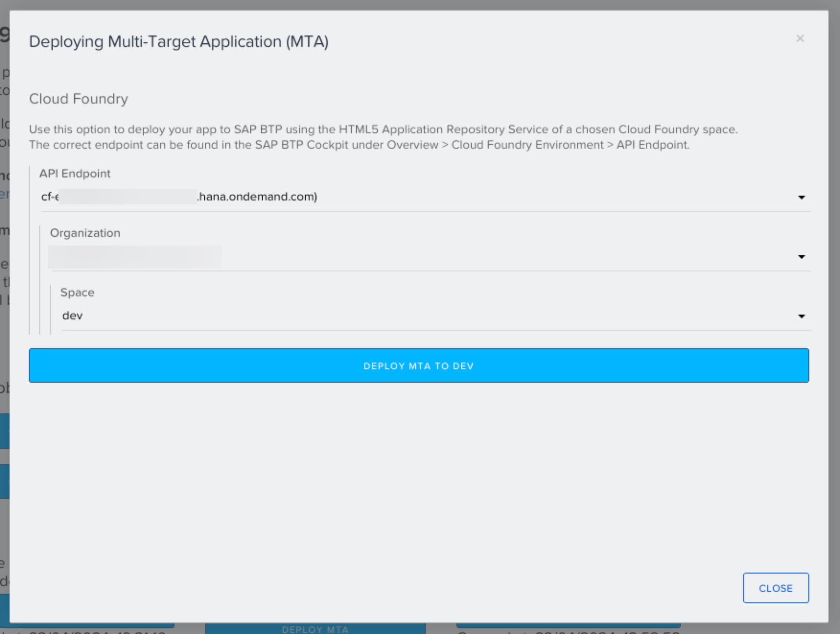Click the 'Use this option to deploy' description line

click(383, 129)
